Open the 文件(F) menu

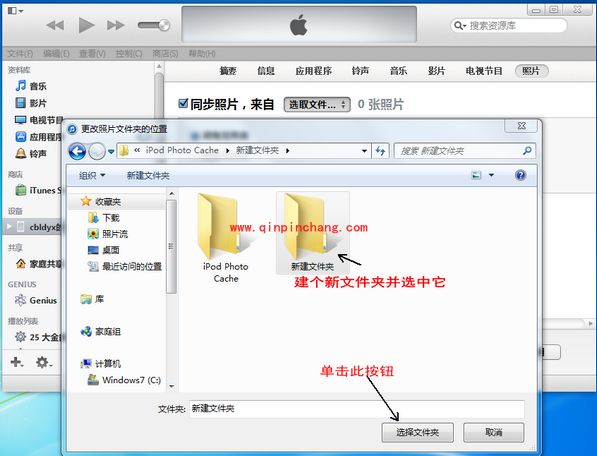pyautogui.click(x=20, y=54)
